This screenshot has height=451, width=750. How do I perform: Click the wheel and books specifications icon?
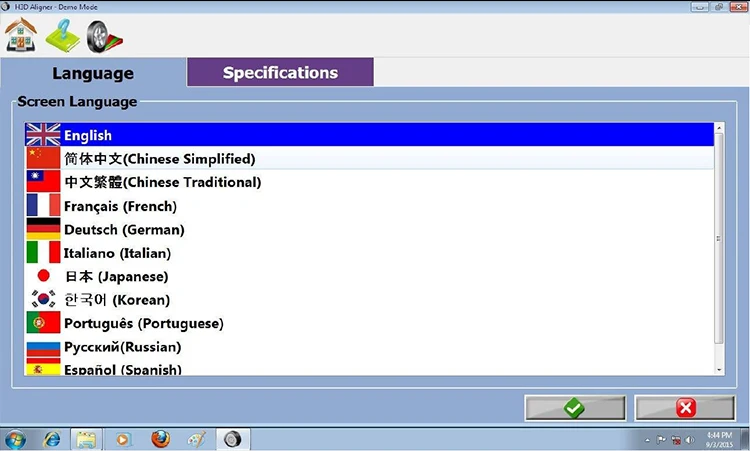click(x=104, y=36)
